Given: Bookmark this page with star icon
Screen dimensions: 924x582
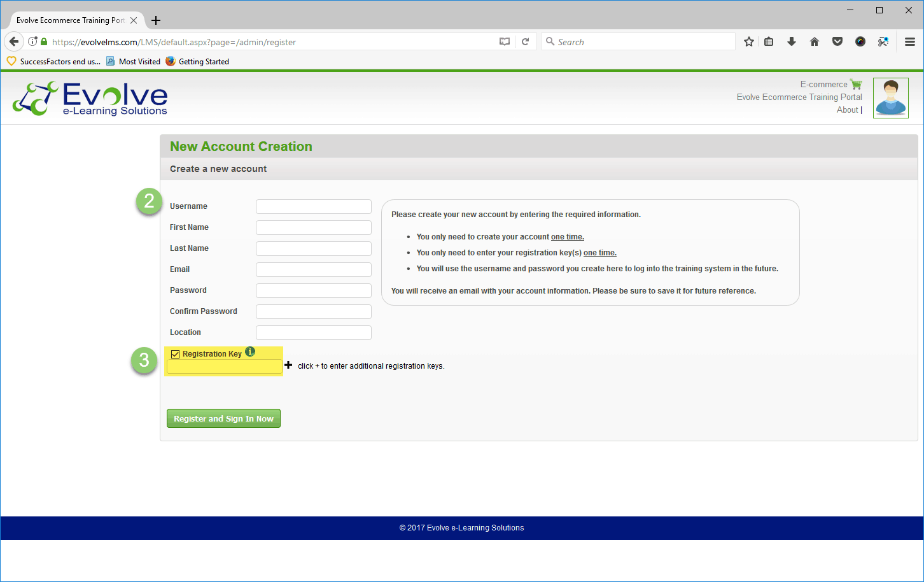Looking at the screenshot, I should point(749,42).
